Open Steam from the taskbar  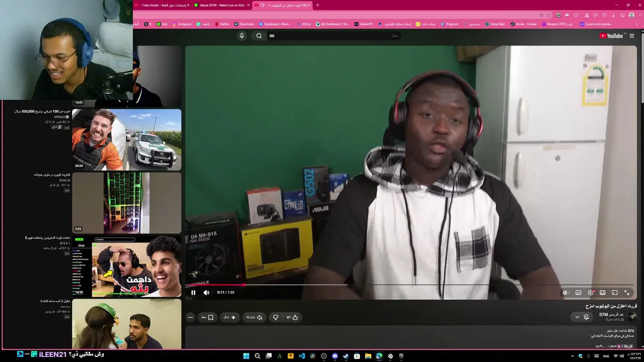pos(346,356)
